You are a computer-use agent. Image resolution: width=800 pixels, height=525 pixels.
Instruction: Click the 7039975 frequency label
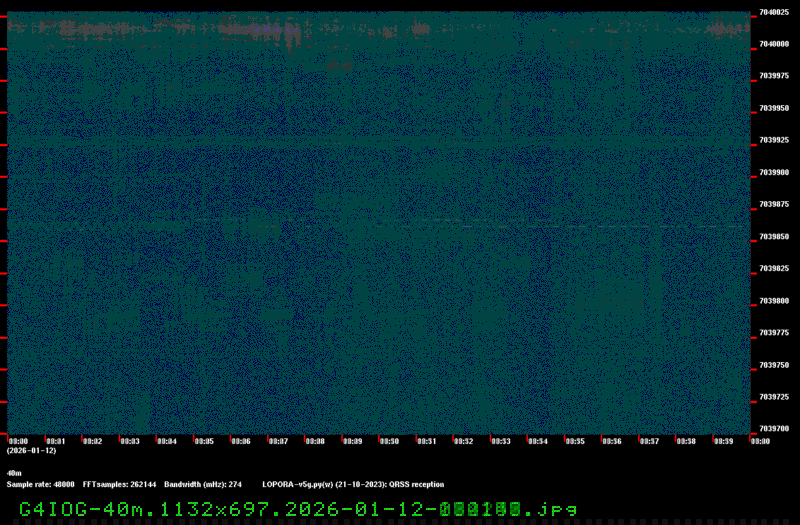coord(774,76)
